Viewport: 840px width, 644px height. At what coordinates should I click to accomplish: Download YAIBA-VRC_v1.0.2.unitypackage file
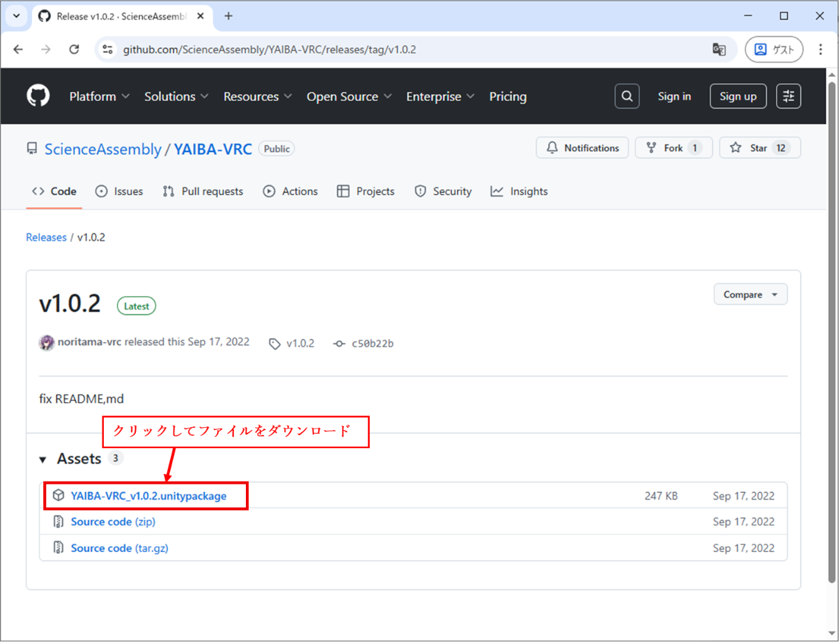[148, 496]
